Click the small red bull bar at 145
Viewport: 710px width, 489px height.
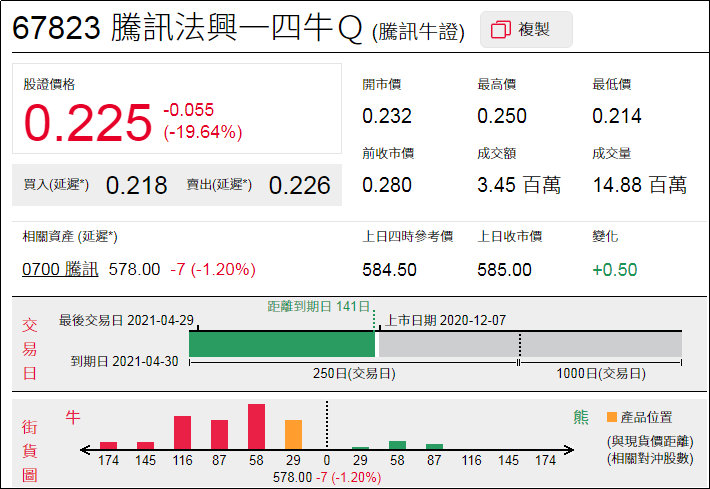pos(145,446)
